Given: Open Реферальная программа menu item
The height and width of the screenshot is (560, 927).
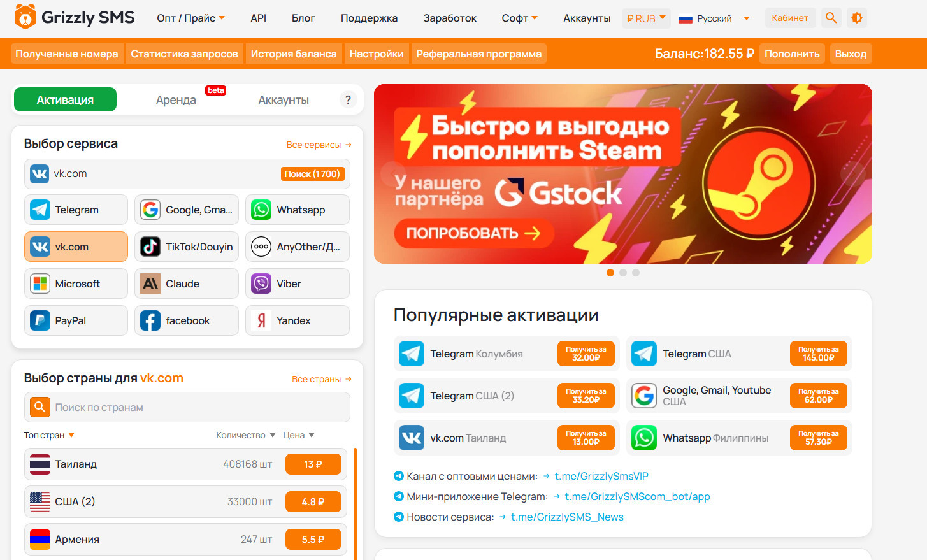Looking at the screenshot, I should tap(479, 54).
